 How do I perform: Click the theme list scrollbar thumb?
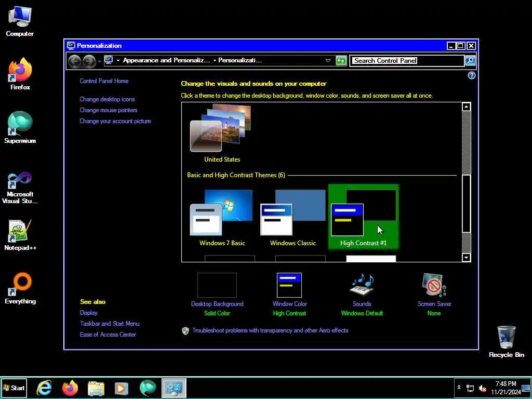467,204
